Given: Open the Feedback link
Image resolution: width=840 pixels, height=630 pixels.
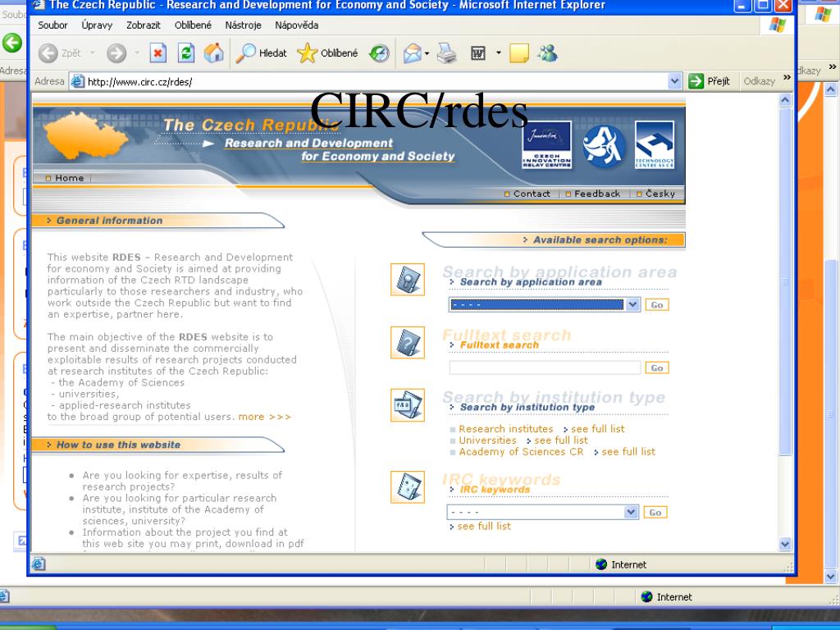Looking at the screenshot, I should point(597,194).
